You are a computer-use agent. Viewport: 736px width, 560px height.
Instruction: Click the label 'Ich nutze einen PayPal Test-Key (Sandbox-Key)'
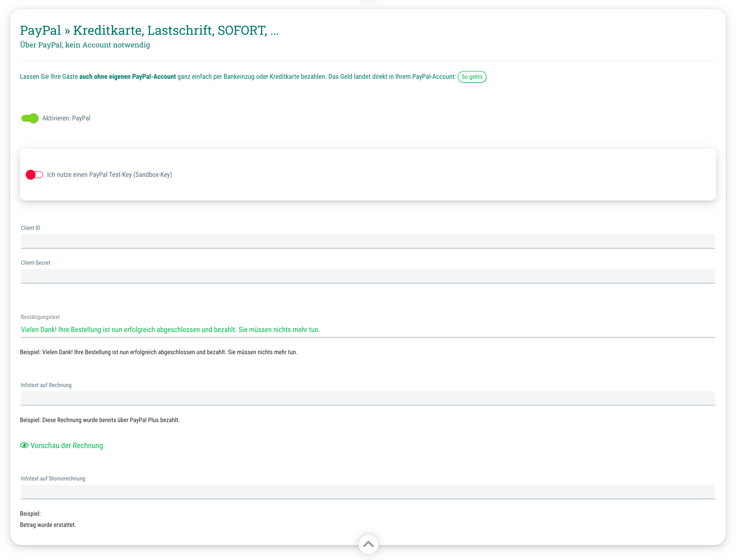[110, 175]
